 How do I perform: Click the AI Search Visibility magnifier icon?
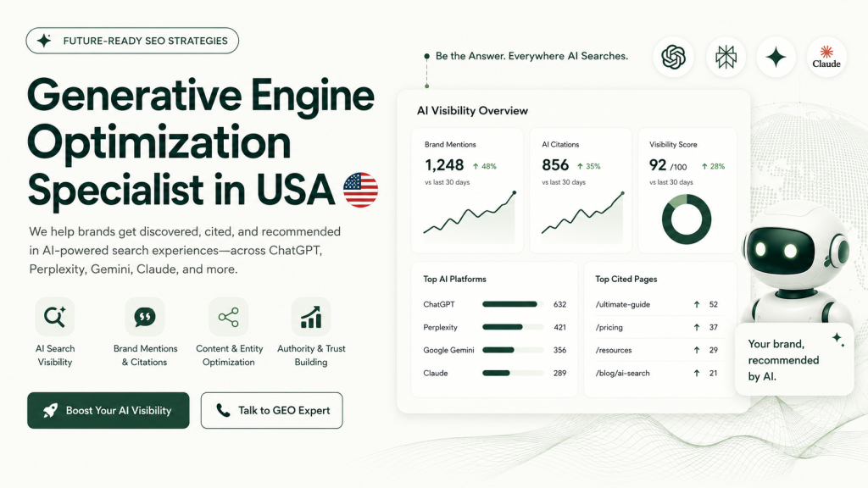point(55,317)
